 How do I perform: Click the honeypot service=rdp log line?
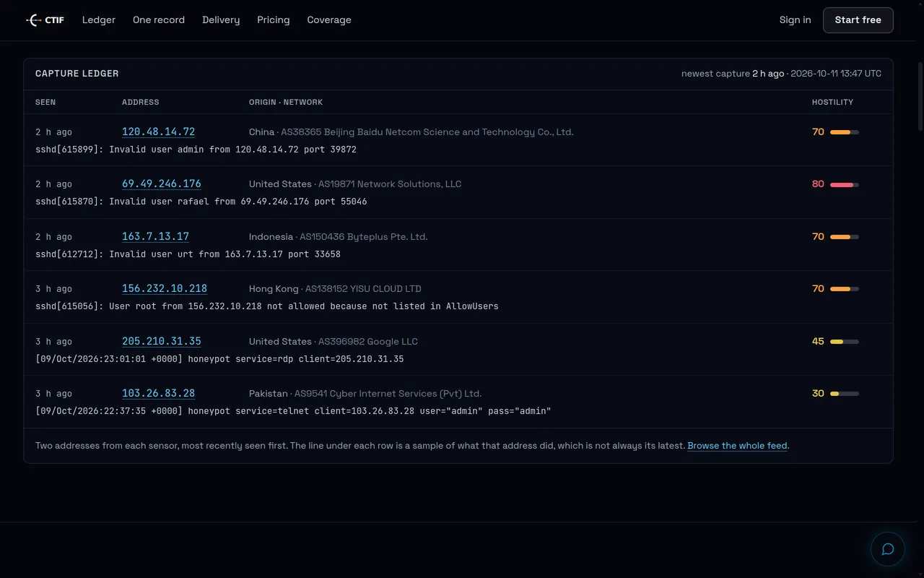[x=219, y=359]
